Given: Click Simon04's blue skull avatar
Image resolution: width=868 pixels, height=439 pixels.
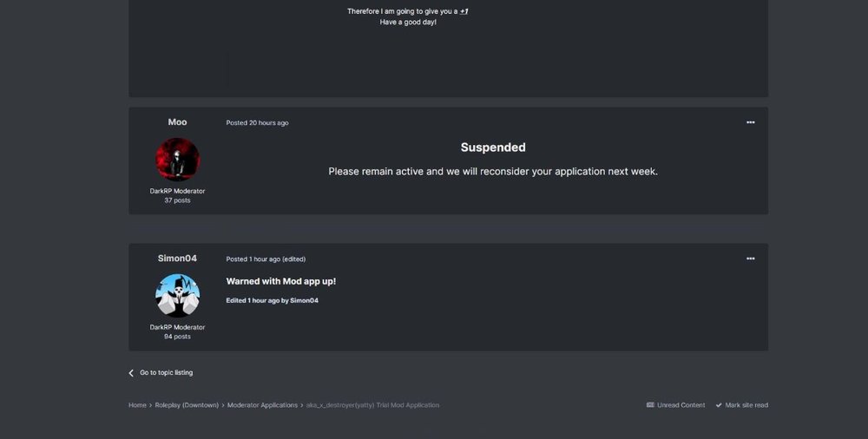Looking at the screenshot, I should coord(177,296).
